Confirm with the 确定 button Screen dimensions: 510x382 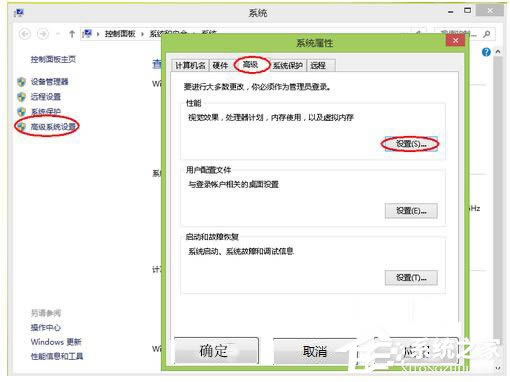(x=216, y=350)
